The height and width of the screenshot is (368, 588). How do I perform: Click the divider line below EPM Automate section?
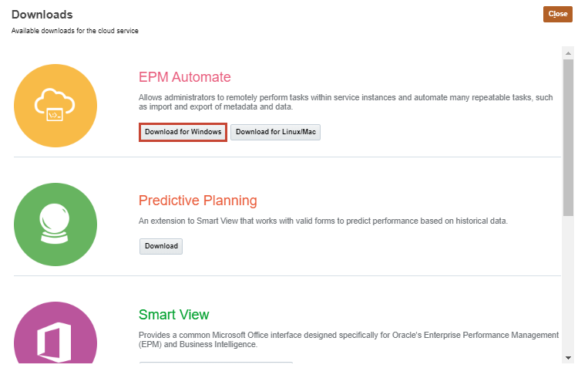287,157
